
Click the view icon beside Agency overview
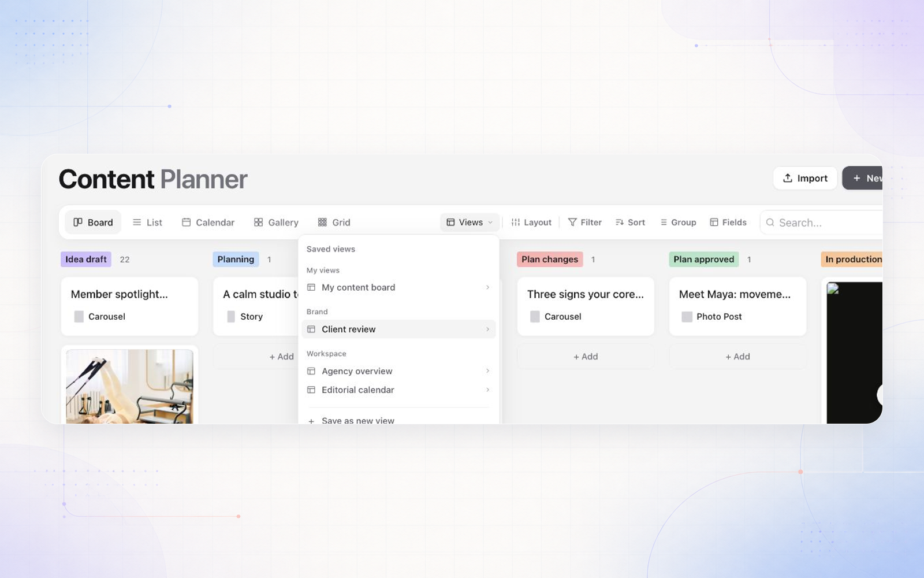tap(311, 371)
